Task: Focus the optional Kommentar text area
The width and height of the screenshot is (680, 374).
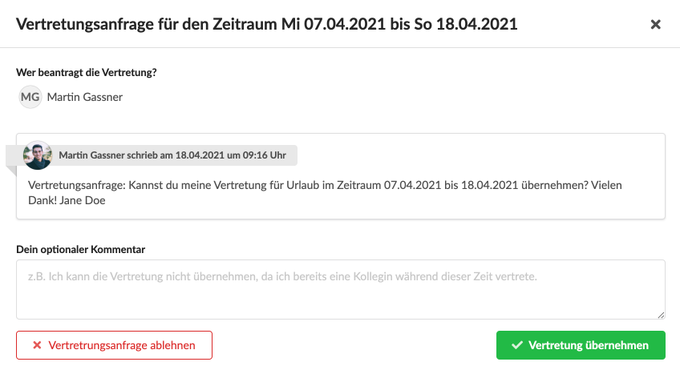Action: coord(341,289)
